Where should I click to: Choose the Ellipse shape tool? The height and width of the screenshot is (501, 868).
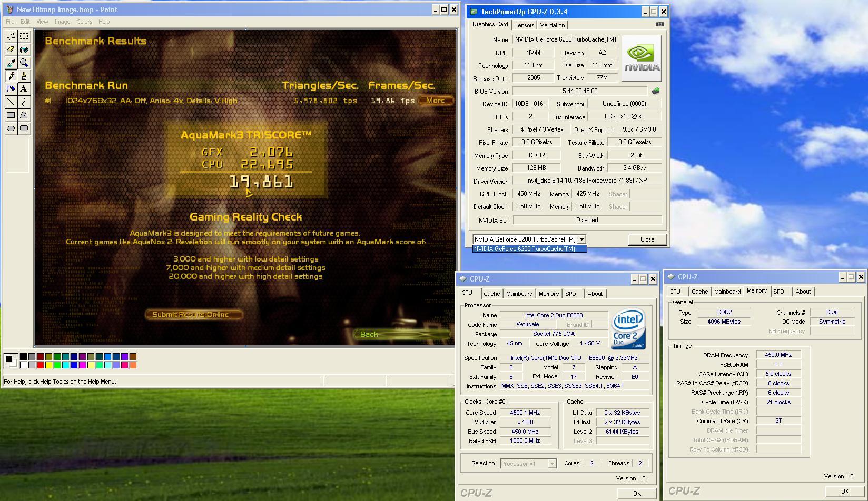(11, 128)
